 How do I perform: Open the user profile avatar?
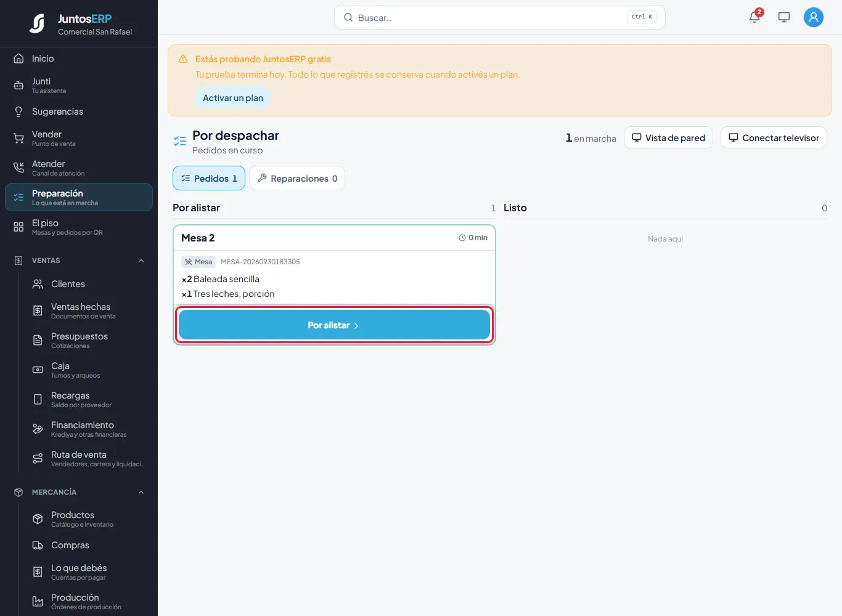(814, 17)
